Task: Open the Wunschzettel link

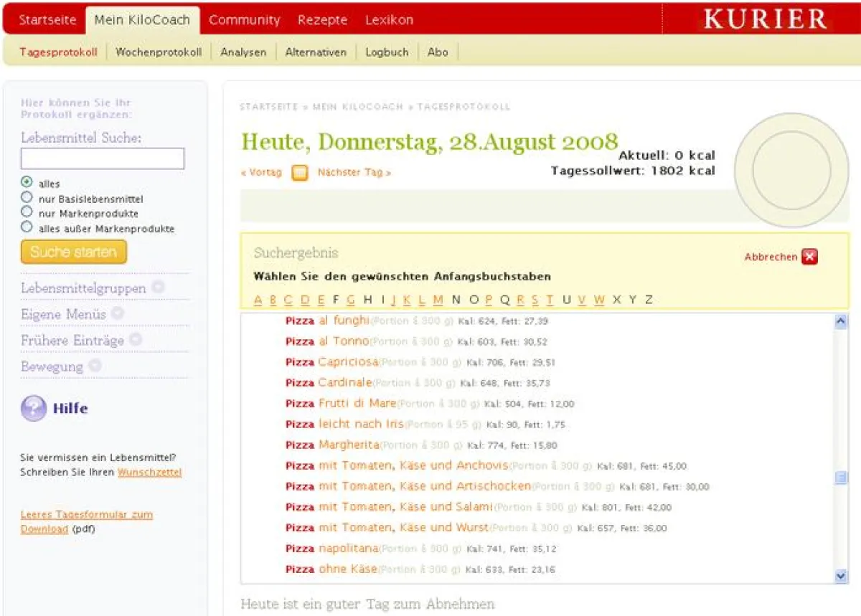Action: point(149,473)
